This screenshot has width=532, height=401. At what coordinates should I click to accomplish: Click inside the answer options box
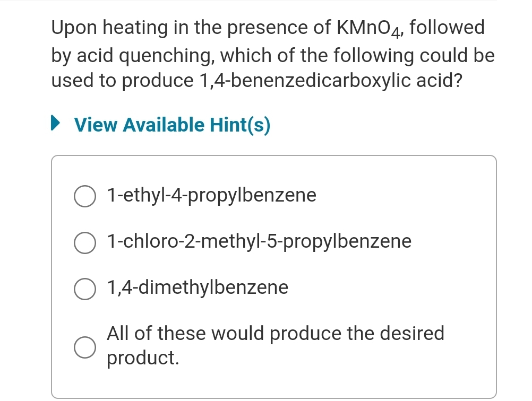tap(274, 265)
